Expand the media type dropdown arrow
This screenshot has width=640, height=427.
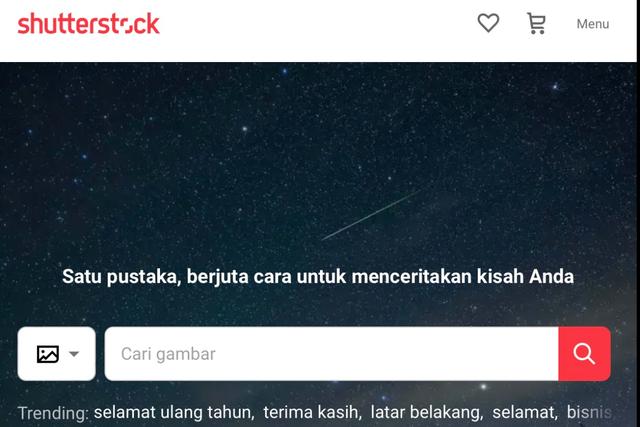point(74,354)
